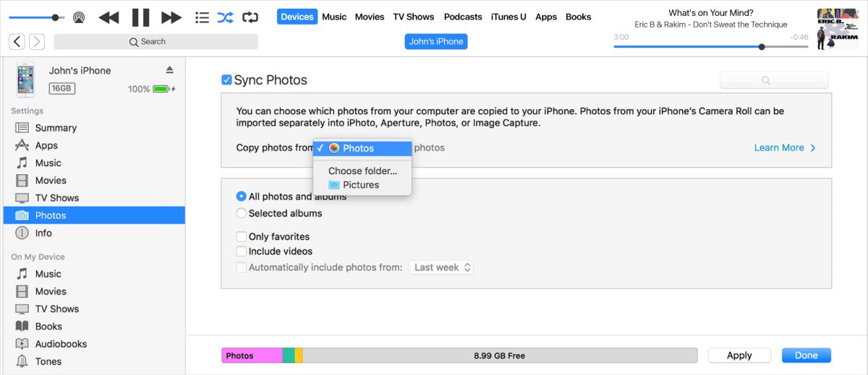Open the Last week dropdown
Image resolution: width=868 pixels, height=375 pixels.
click(x=442, y=267)
